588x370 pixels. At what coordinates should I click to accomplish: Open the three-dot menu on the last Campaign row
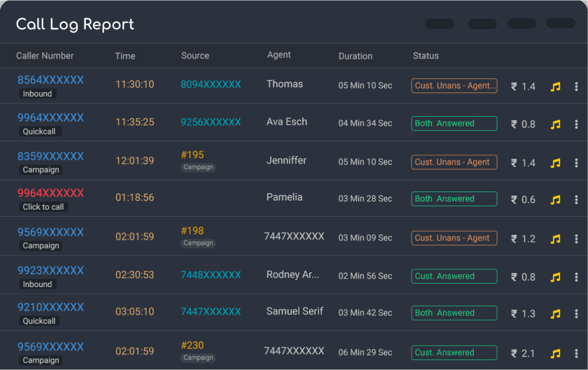click(576, 353)
